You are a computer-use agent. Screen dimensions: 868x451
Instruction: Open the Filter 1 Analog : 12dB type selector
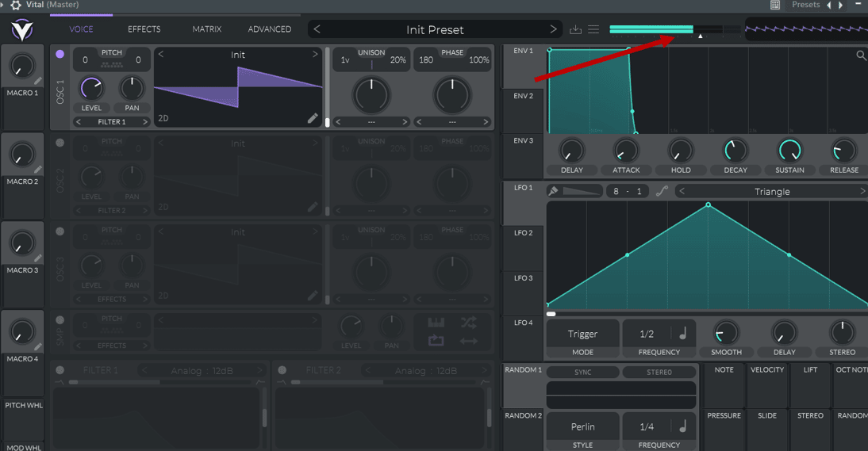tap(202, 371)
